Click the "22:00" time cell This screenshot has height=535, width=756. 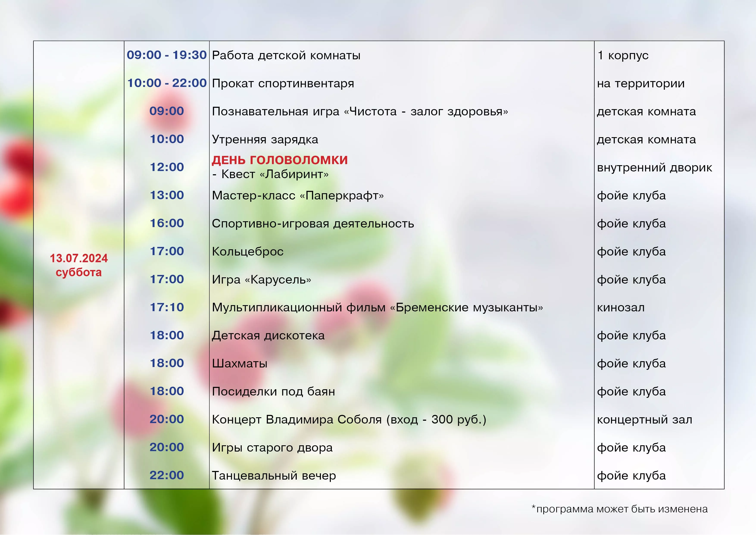[x=167, y=475]
